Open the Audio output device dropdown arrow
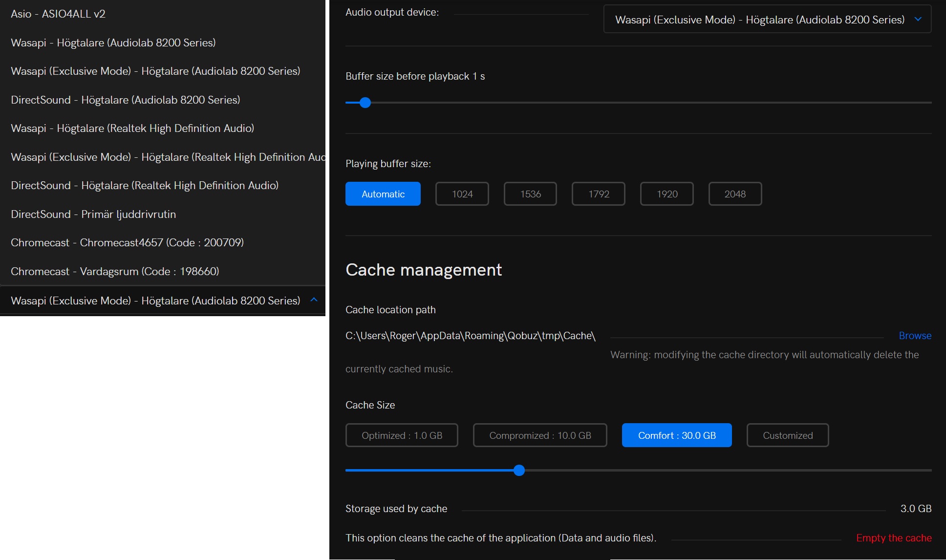The image size is (946, 560). click(918, 19)
